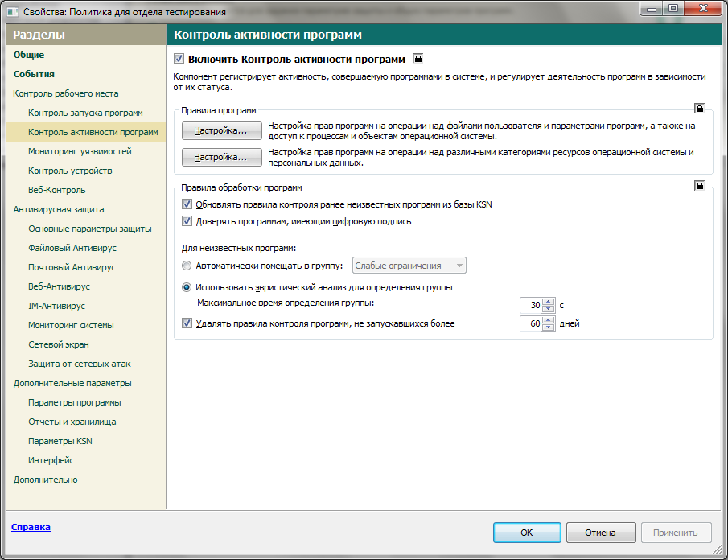Open Параметры программы section
The image size is (728, 560).
75,402
